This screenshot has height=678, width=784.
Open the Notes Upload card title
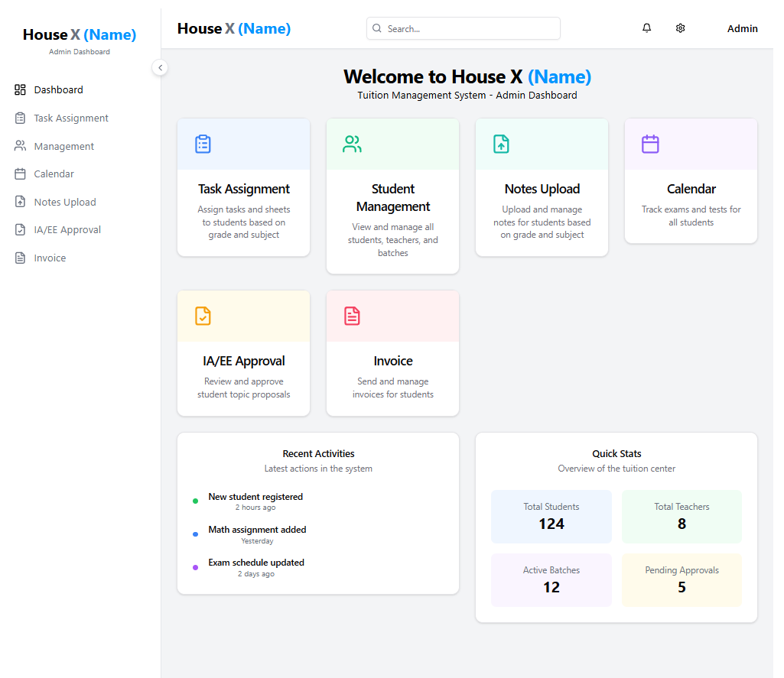pyautogui.click(x=542, y=189)
